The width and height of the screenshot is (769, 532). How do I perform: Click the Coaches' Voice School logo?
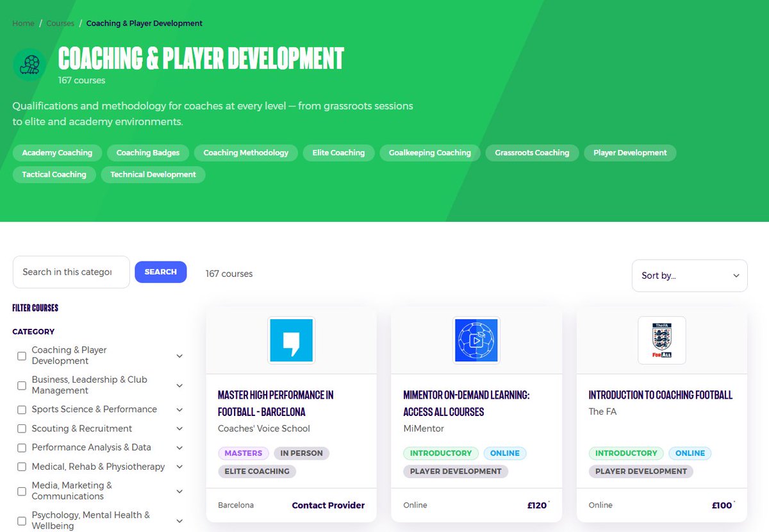(291, 340)
